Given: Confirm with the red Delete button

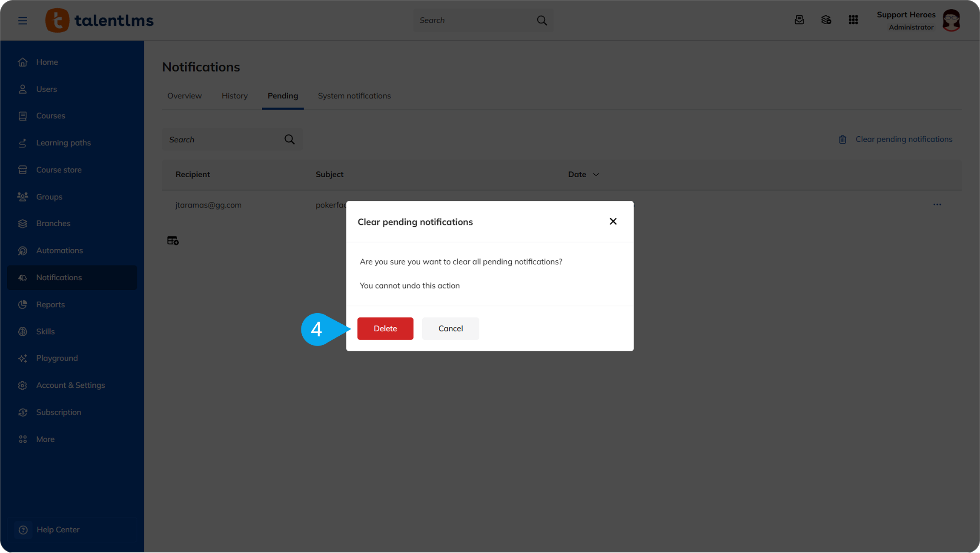Looking at the screenshot, I should (385, 328).
